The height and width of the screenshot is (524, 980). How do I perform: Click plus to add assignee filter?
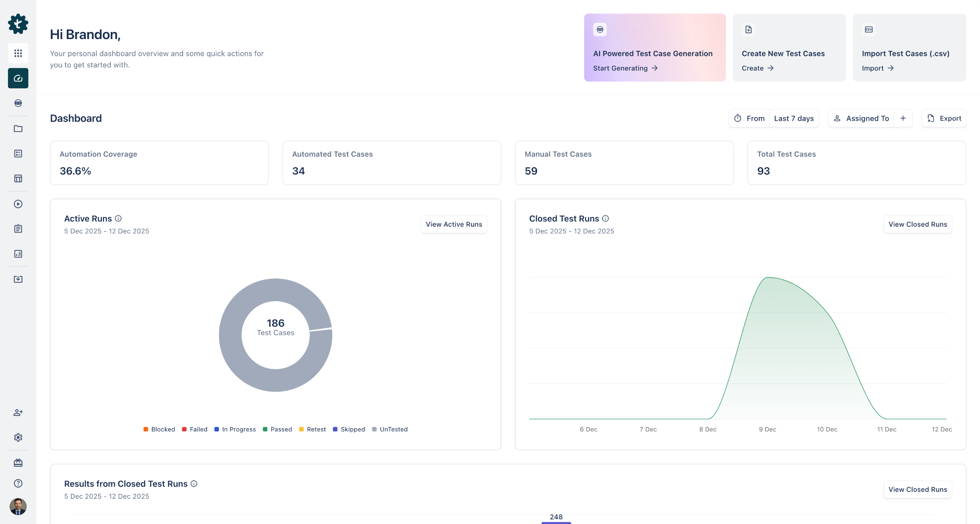(903, 118)
